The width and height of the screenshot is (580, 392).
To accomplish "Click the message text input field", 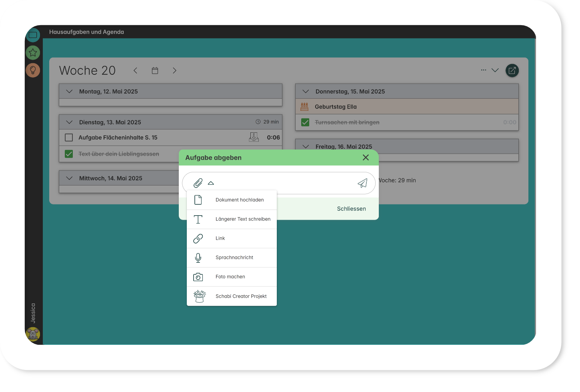I will [x=284, y=183].
